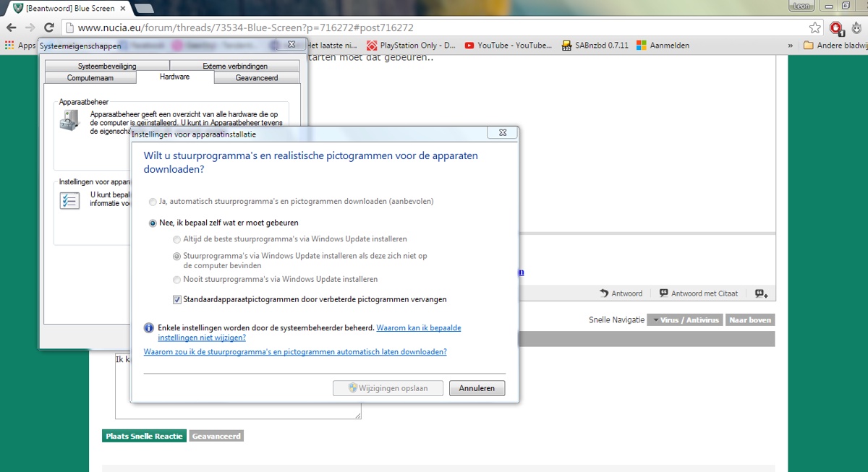868x472 pixels.
Task: Select the Beantwoord Blue Screen tab
Action: tap(69, 8)
